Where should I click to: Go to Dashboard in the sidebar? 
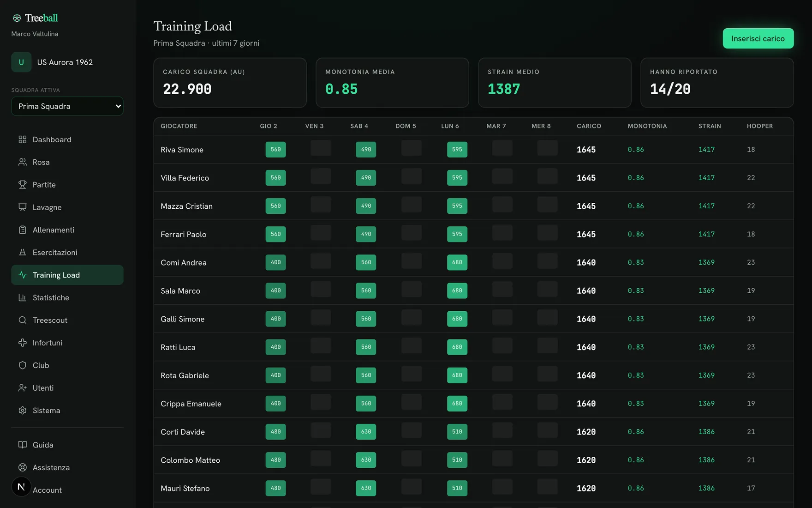[67, 139]
